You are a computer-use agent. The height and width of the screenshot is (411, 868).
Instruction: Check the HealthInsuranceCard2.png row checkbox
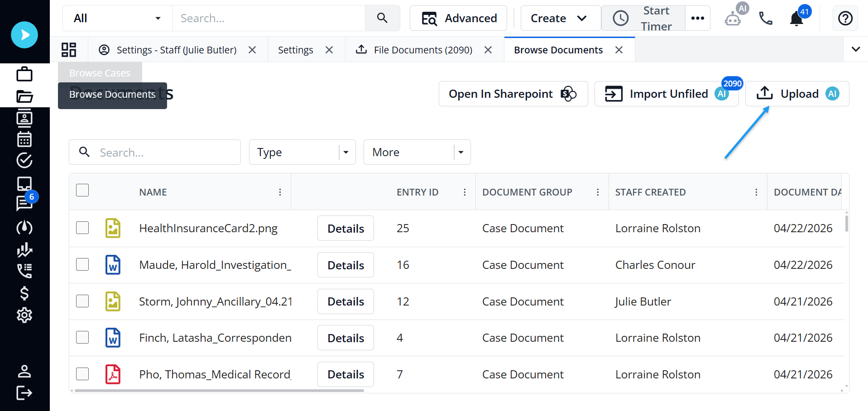[x=82, y=228]
